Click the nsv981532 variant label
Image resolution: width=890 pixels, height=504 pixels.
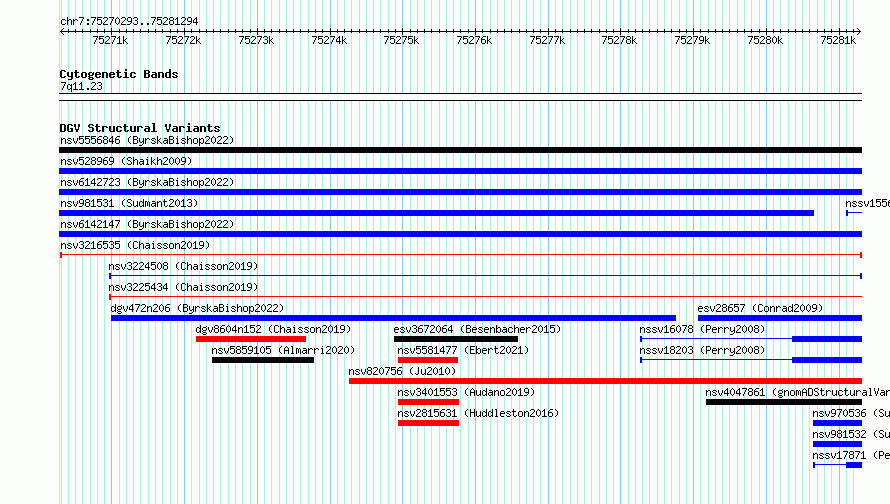[851, 434]
